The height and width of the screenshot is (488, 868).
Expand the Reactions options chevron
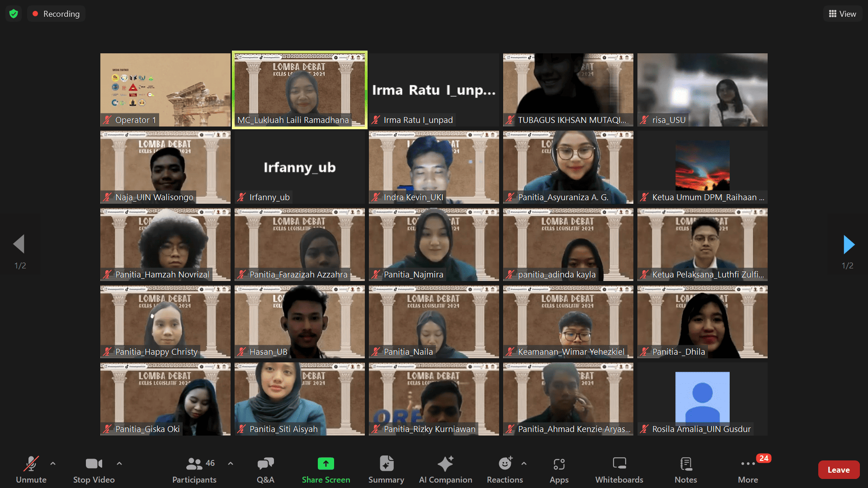tap(524, 464)
